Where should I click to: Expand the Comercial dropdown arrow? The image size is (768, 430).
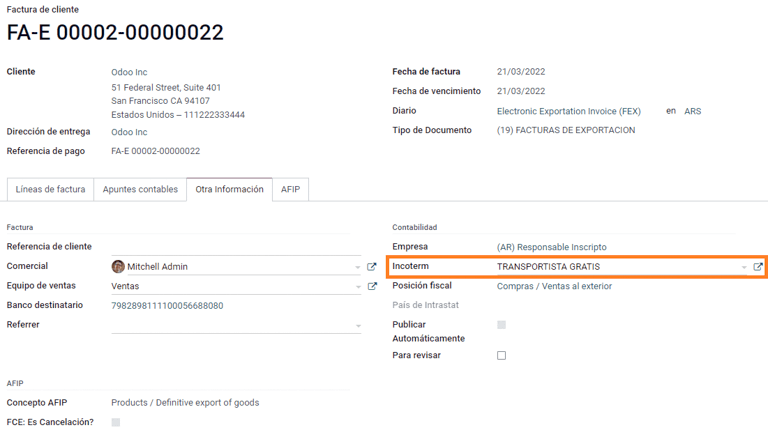(x=358, y=268)
